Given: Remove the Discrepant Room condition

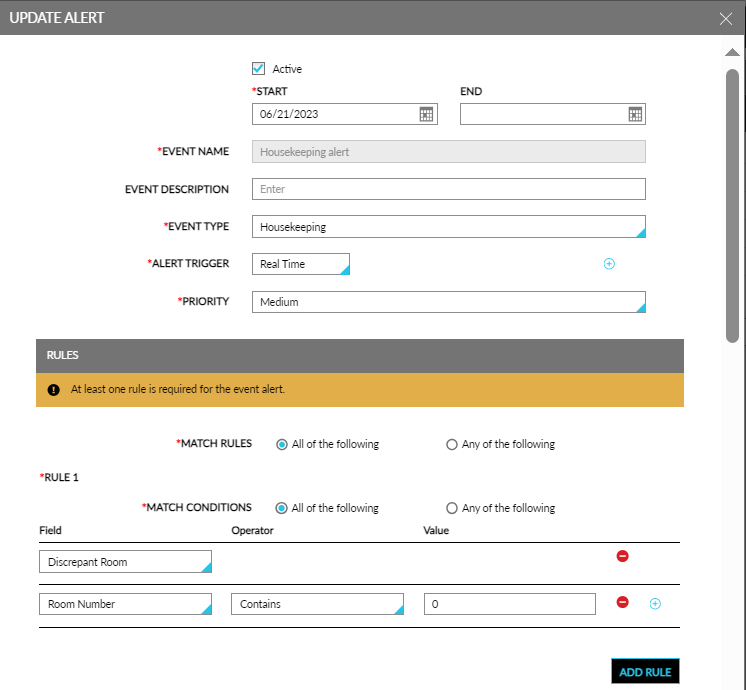Looking at the screenshot, I should click(x=622, y=556).
